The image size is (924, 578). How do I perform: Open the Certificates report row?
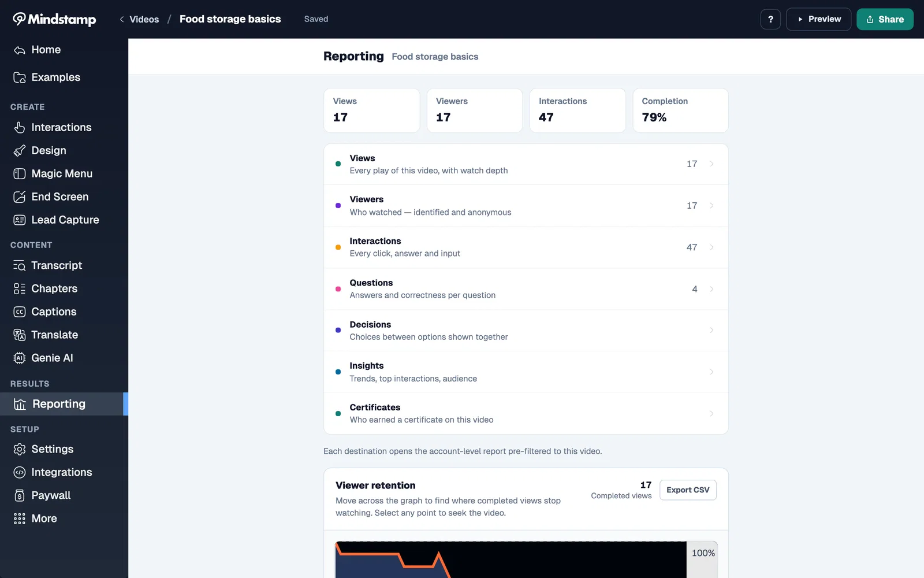526,413
